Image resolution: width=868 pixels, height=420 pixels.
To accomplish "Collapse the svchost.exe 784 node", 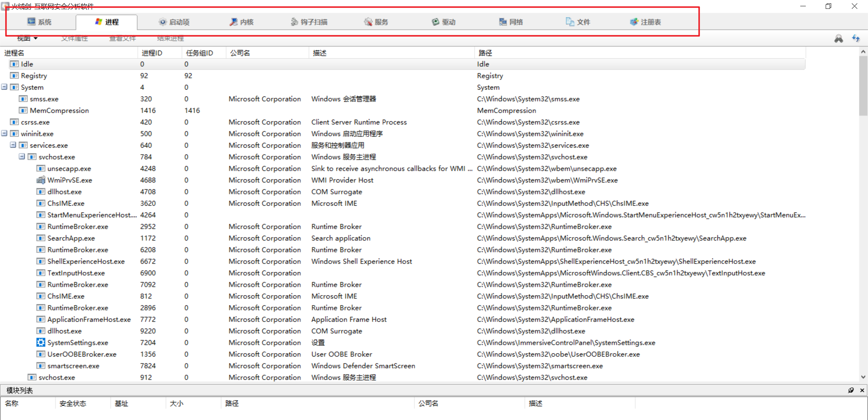I will pyautogui.click(x=22, y=157).
